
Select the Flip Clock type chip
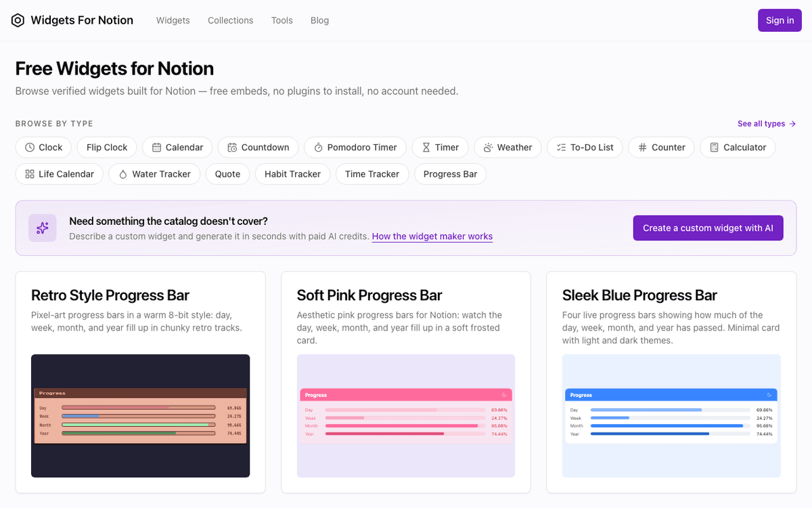[107, 148]
